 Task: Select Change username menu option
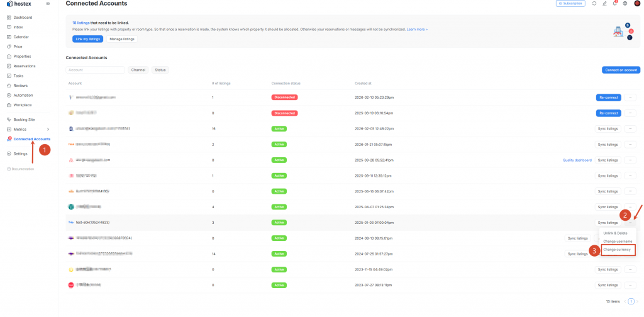(x=617, y=241)
